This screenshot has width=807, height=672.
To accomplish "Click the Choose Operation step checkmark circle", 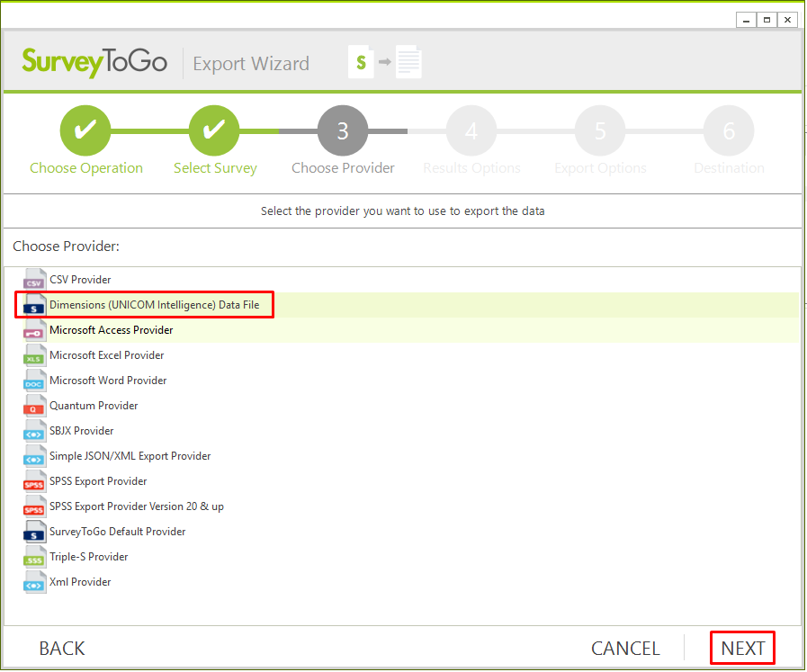I will click(85, 130).
